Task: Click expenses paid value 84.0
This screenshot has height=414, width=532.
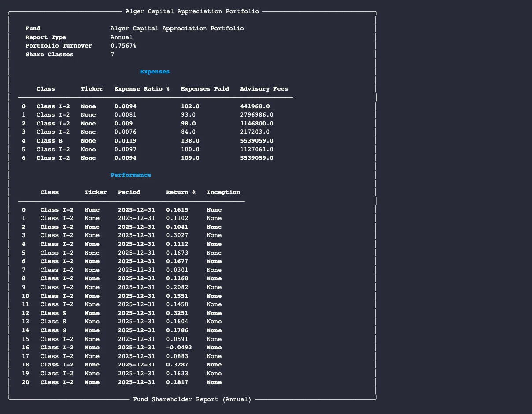Action: coord(188,132)
